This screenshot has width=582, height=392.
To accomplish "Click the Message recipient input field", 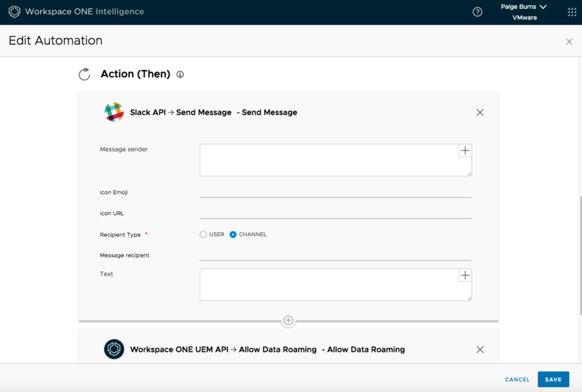I will click(335, 255).
